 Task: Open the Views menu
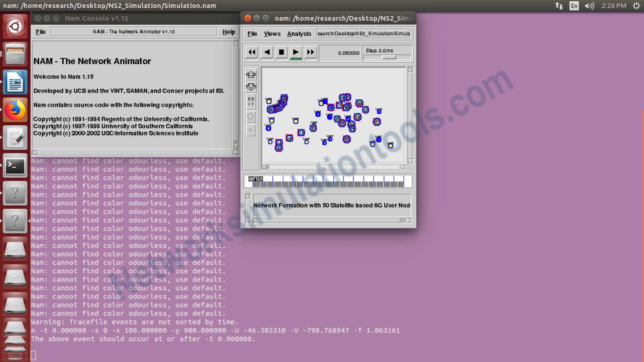point(272,34)
